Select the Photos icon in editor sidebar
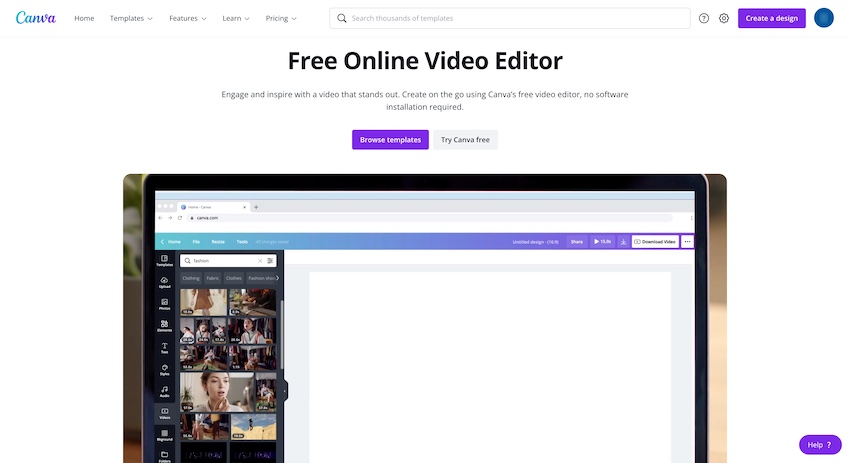The width and height of the screenshot is (850, 463). point(164,304)
